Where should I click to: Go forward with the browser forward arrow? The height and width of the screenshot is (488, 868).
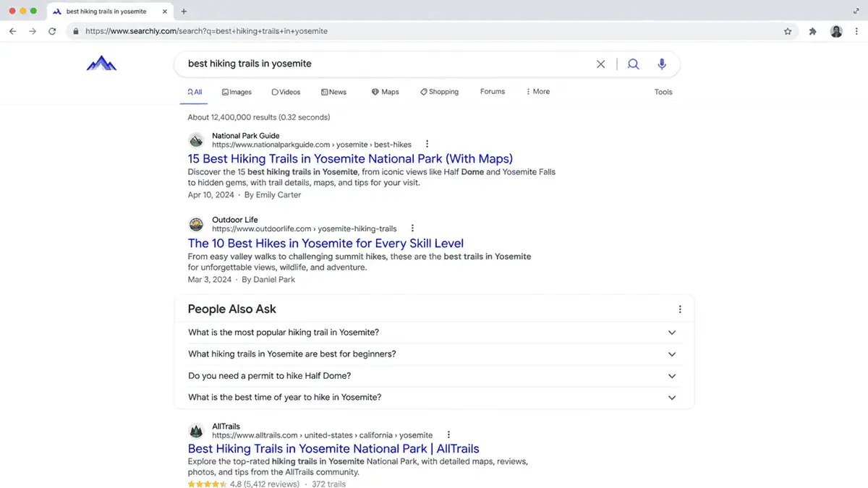click(32, 32)
